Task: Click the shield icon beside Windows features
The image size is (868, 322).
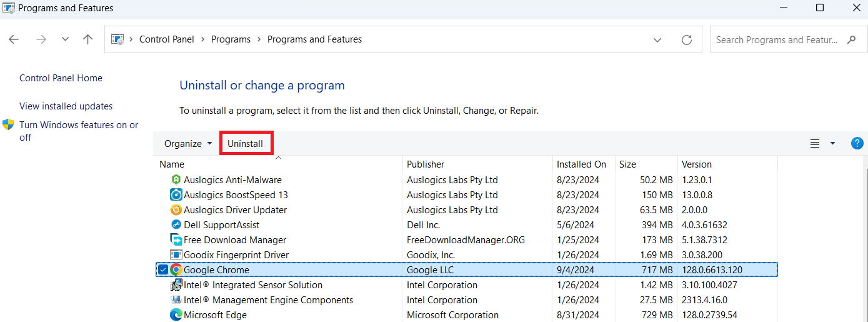Action: click(x=9, y=124)
